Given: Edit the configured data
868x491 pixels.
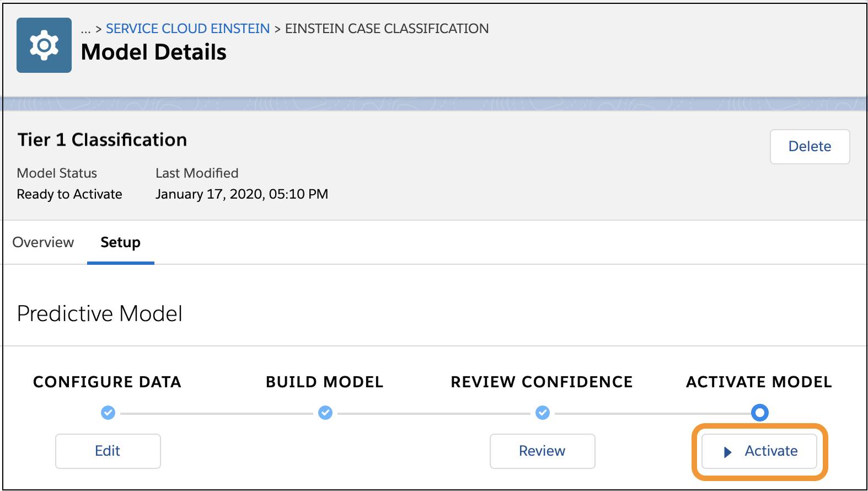Looking at the screenshot, I should pos(108,451).
